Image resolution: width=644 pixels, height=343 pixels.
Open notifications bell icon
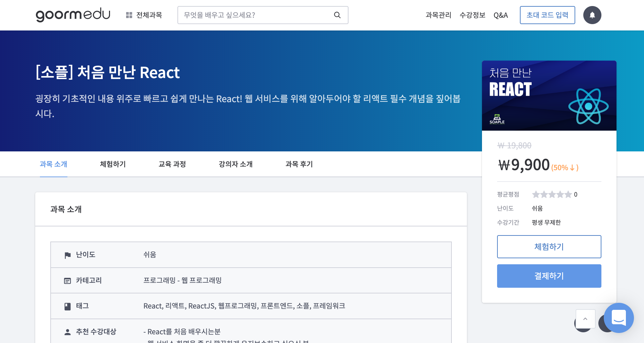coord(592,15)
